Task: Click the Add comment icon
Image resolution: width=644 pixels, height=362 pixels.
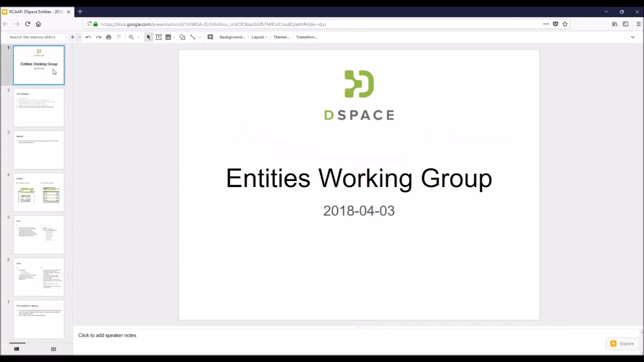Action: point(210,37)
